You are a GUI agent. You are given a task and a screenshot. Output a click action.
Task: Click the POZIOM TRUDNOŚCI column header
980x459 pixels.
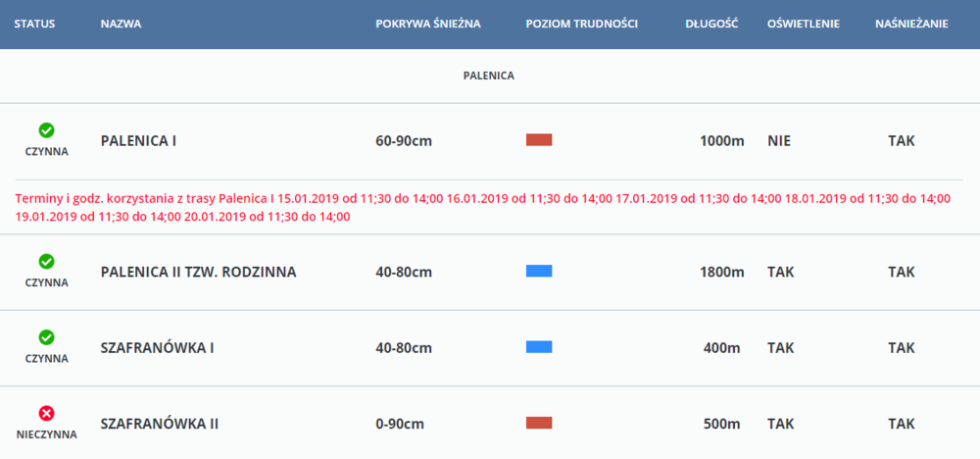581,25
